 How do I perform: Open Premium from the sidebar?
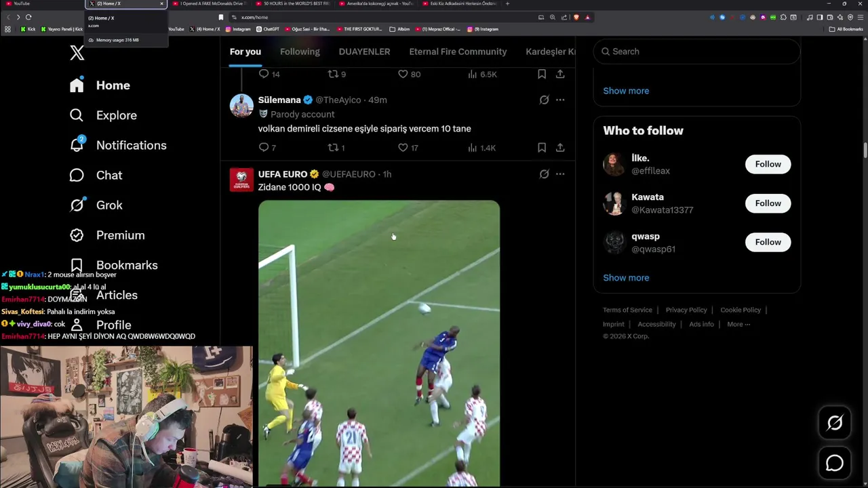point(107,235)
